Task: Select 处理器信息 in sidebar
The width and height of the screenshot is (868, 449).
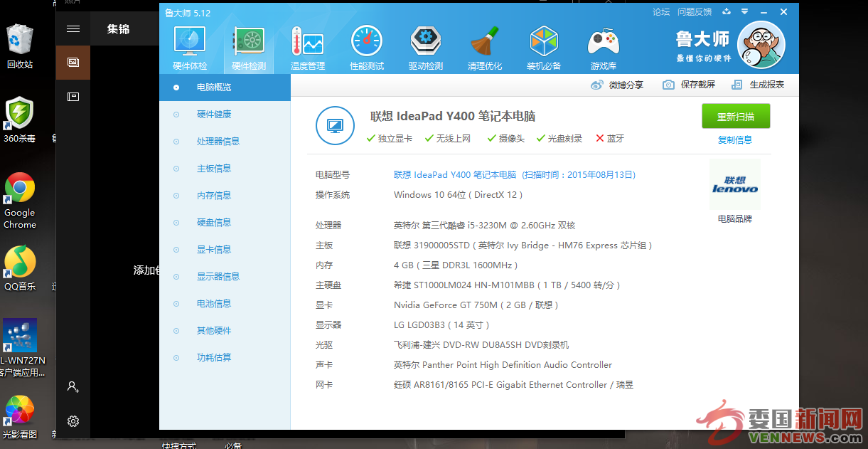Action: (225, 142)
